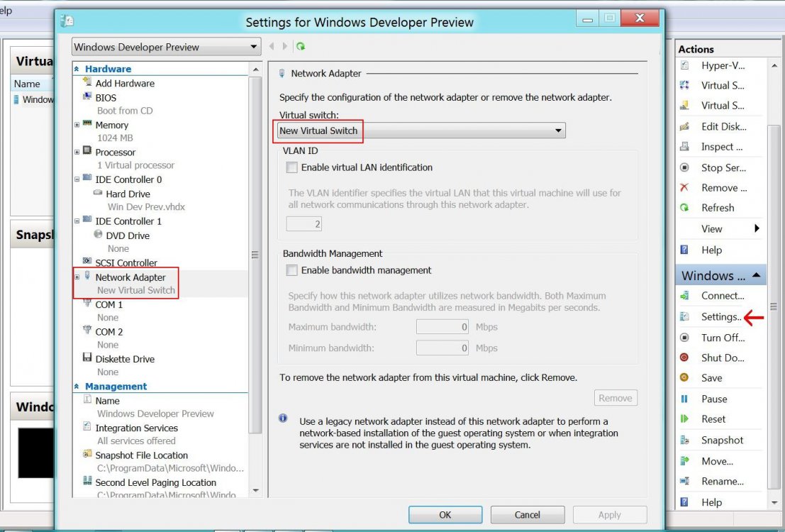Click the OK button
Viewport: 785px width, 532px height.
pos(445,514)
